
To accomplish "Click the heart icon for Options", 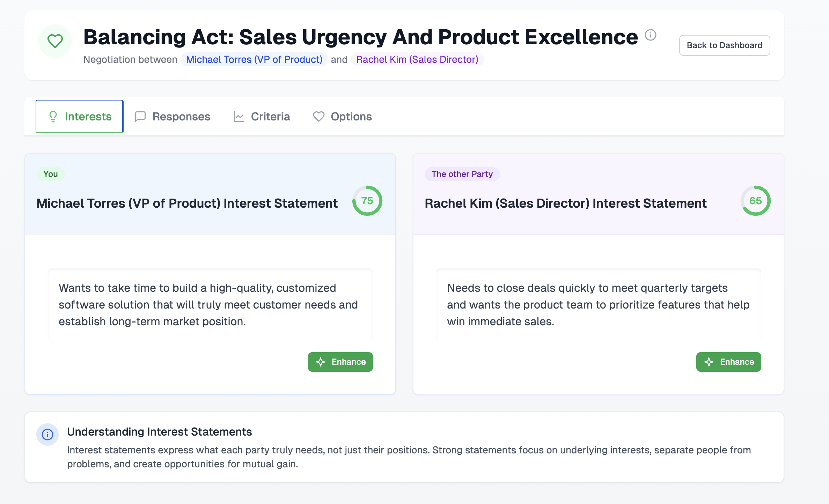I will 318,117.
